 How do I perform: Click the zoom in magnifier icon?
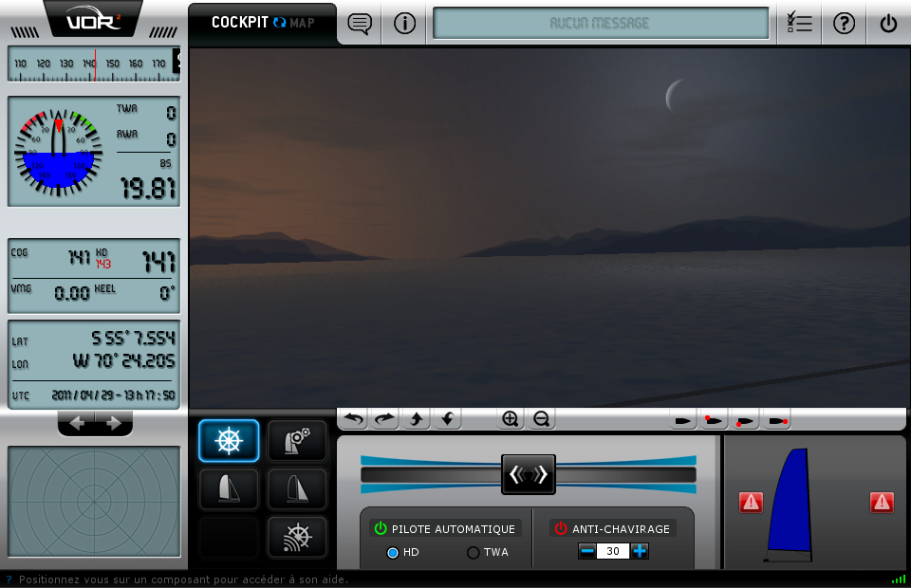coord(511,418)
